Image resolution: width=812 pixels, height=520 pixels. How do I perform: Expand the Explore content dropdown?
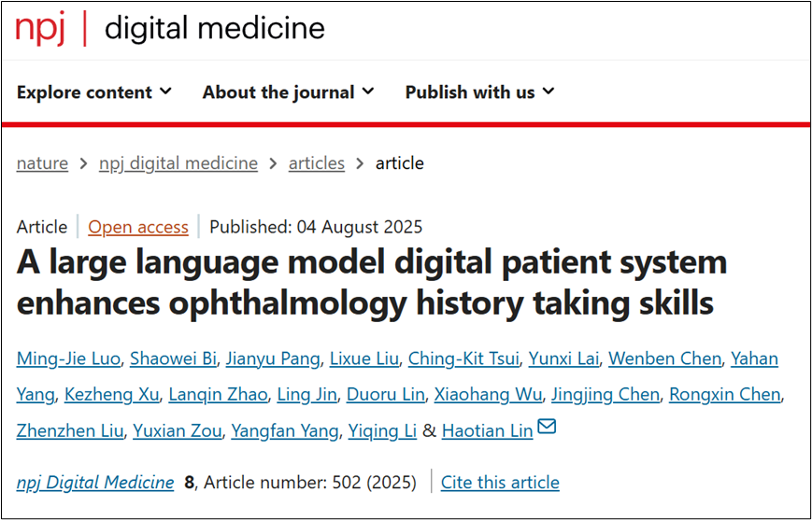coord(93,91)
